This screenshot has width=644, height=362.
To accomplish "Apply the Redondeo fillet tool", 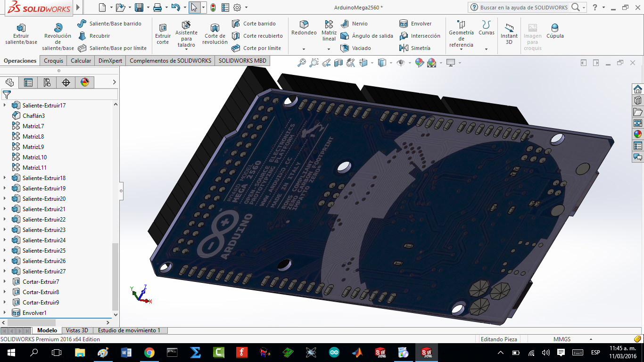I will pyautogui.click(x=304, y=28).
